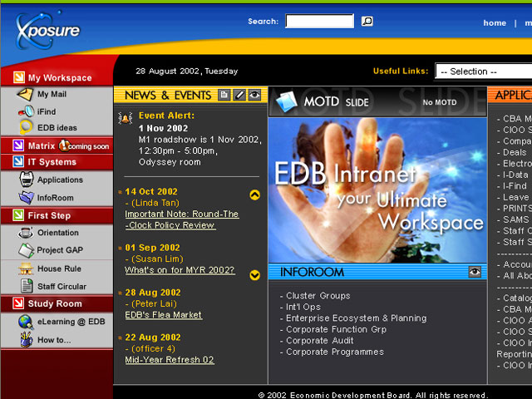This screenshot has width=532, height=399.
Task: Click News & Events edit pencil icon
Action: [x=239, y=95]
